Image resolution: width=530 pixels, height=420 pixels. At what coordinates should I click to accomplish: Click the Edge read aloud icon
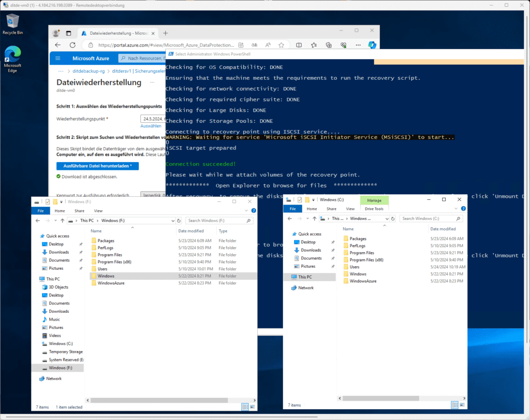pos(268,45)
